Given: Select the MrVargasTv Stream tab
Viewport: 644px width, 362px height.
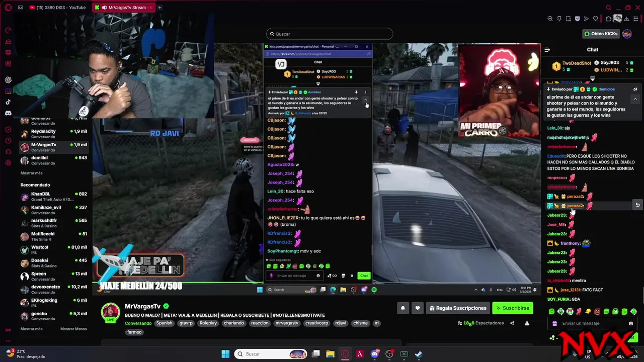Looking at the screenshot, I should [124, 8].
